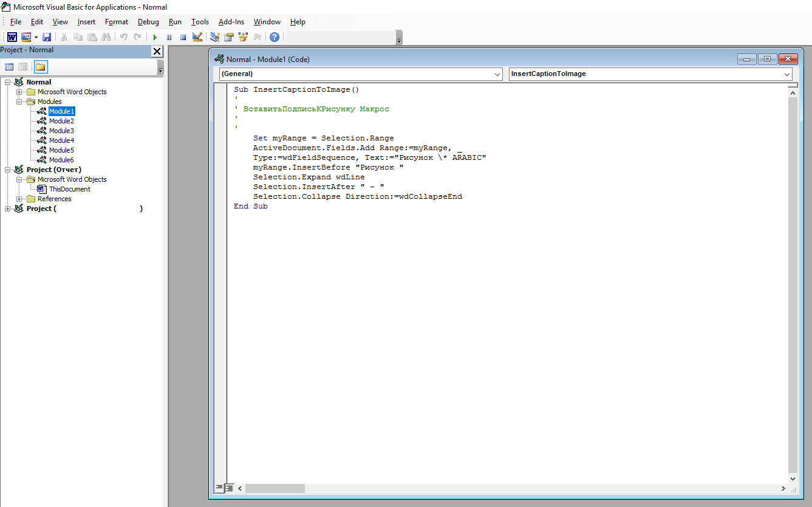Open Find with the binoculars icon
The image size is (812, 507).
pyautogui.click(x=106, y=37)
